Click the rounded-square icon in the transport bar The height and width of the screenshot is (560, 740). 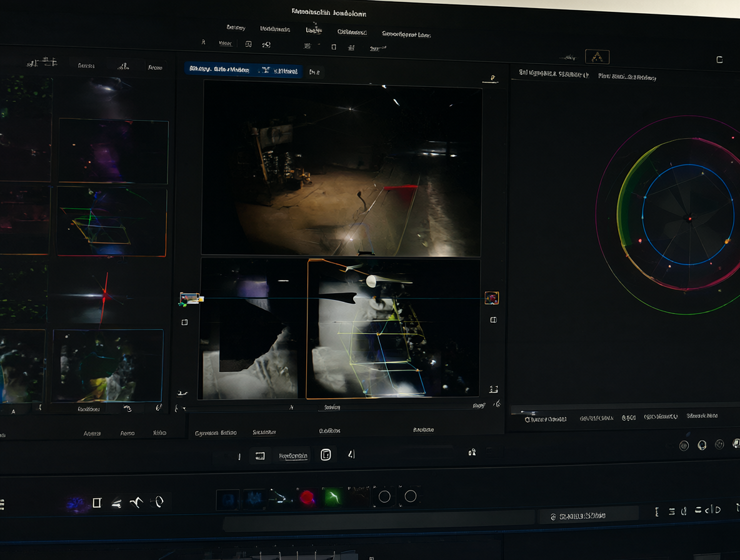(x=326, y=455)
